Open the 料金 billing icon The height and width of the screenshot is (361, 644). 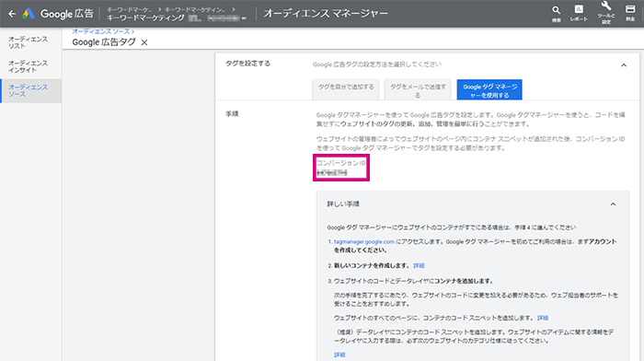click(630, 13)
